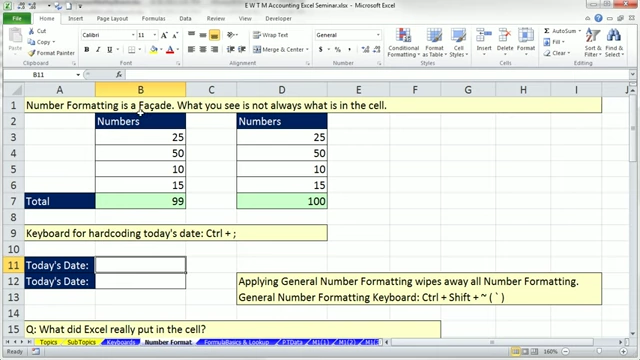Switch to the Insert ribbon tab
Screen dimensions: 640x360
click(x=76, y=18)
